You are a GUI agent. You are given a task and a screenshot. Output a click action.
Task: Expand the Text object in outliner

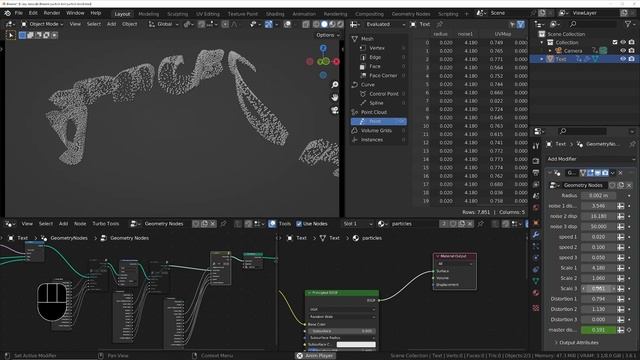pyautogui.click(x=542, y=59)
